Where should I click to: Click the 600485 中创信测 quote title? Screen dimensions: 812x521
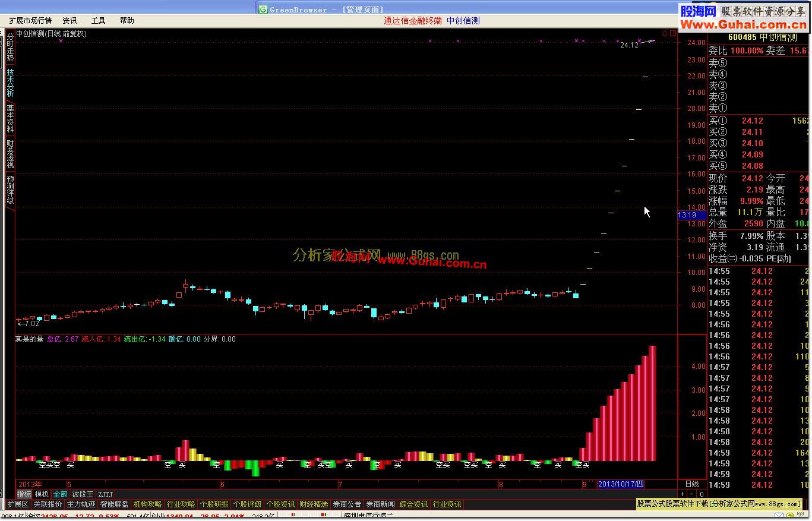762,37
